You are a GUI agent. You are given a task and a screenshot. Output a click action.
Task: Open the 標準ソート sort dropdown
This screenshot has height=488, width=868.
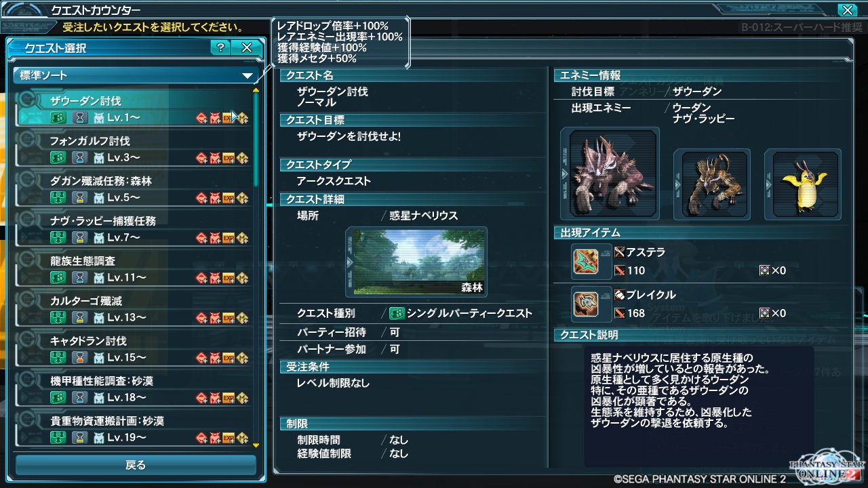pos(136,75)
